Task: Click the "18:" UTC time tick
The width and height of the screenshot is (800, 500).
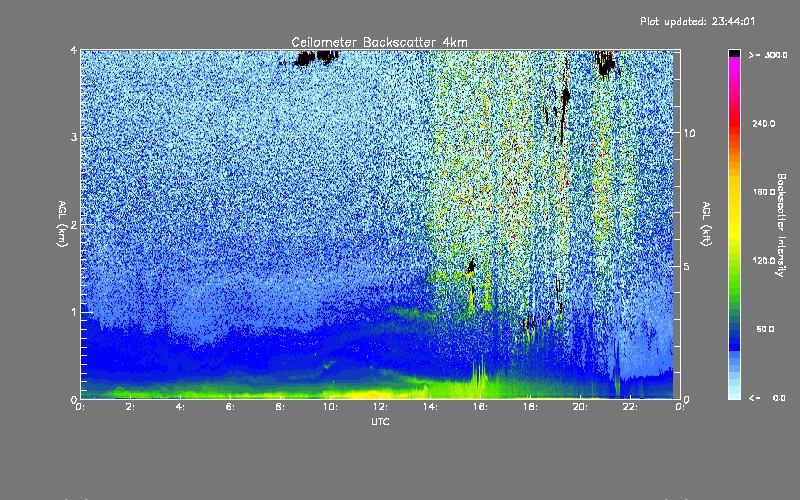Action: click(530, 407)
